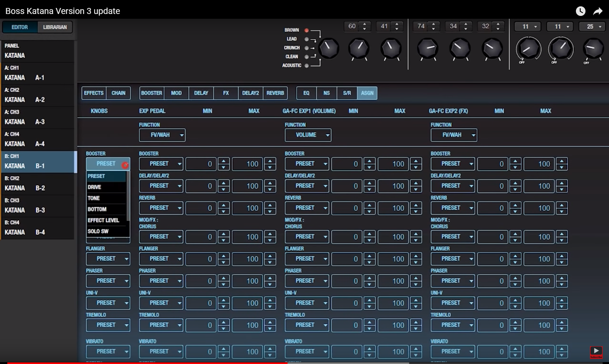Screen dimensions: 609x364
Task: Open the DELAY2 tab
Action: [251, 93]
